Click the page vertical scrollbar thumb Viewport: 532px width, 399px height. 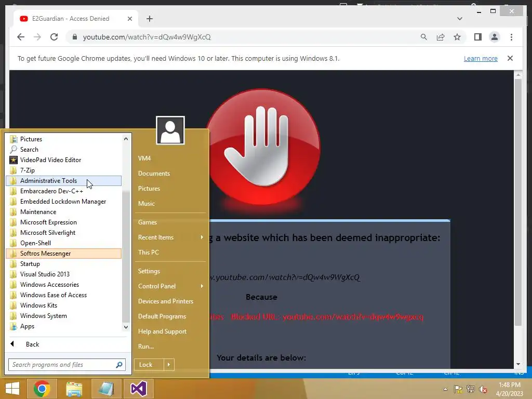pyautogui.click(x=518, y=203)
